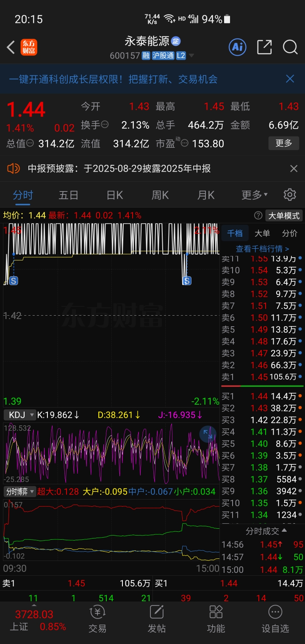Open 查看千档行情 link
The image size is (305, 644).
pyautogui.click(x=262, y=249)
